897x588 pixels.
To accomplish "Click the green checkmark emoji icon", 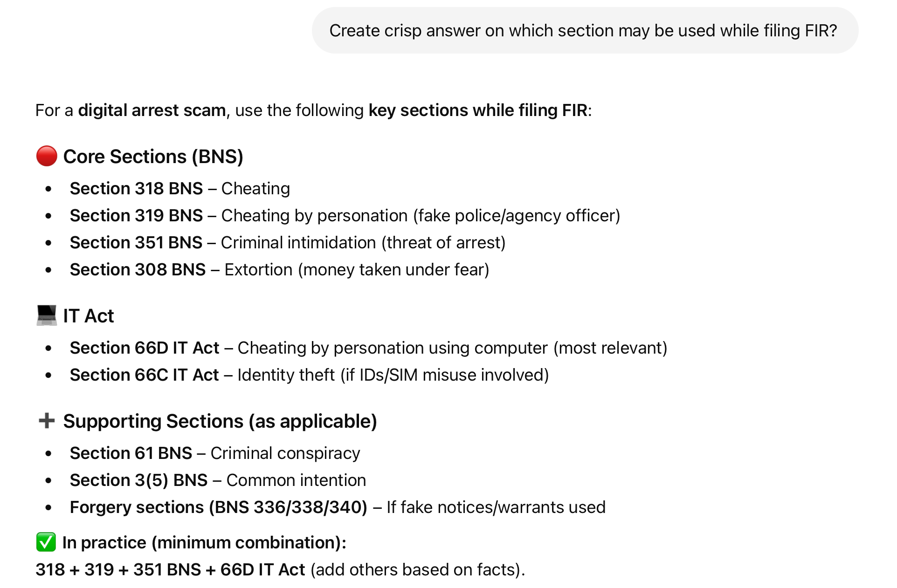I will click(46, 542).
